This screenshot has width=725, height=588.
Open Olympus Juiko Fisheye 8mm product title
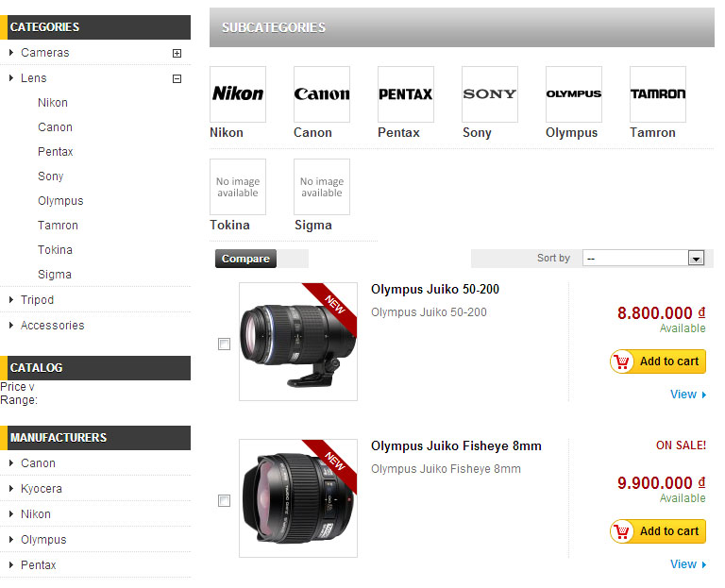coord(456,446)
